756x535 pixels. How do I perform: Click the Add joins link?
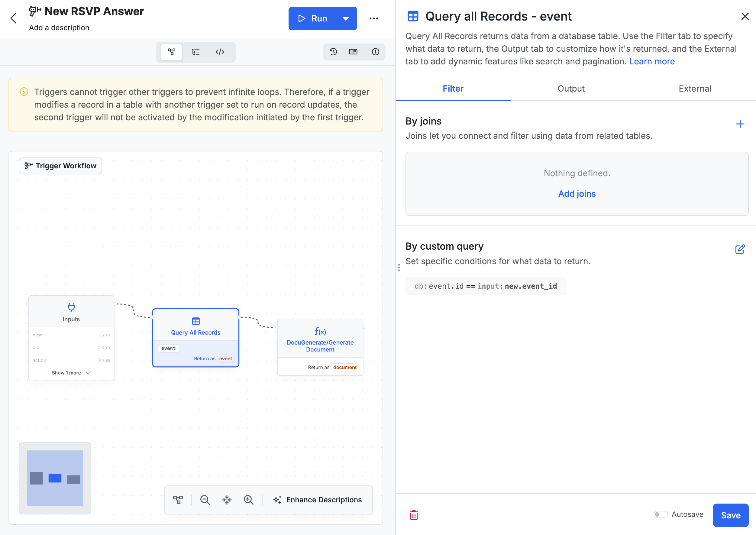(x=577, y=194)
